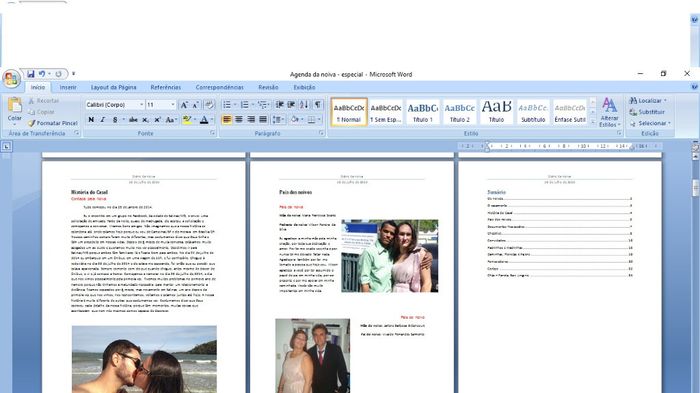Open the font name dropdown Calibri (Corpo)
The width and height of the screenshot is (700, 393).
(x=141, y=105)
